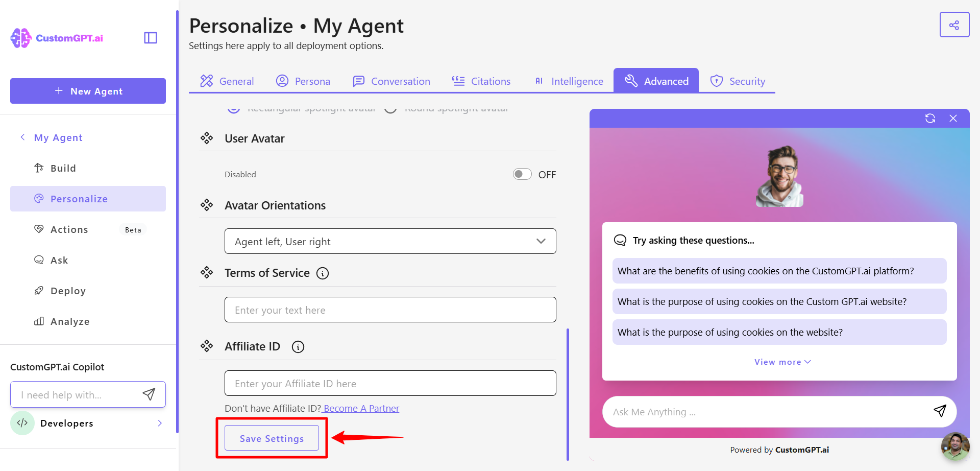Switch to the Citations tab

click(x=481, y=81)
